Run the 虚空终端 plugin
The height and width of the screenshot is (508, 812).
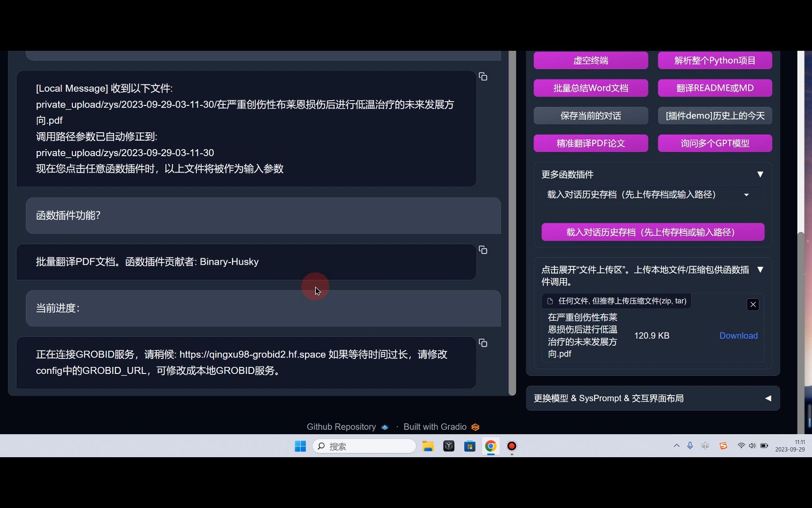pos(591,61)
